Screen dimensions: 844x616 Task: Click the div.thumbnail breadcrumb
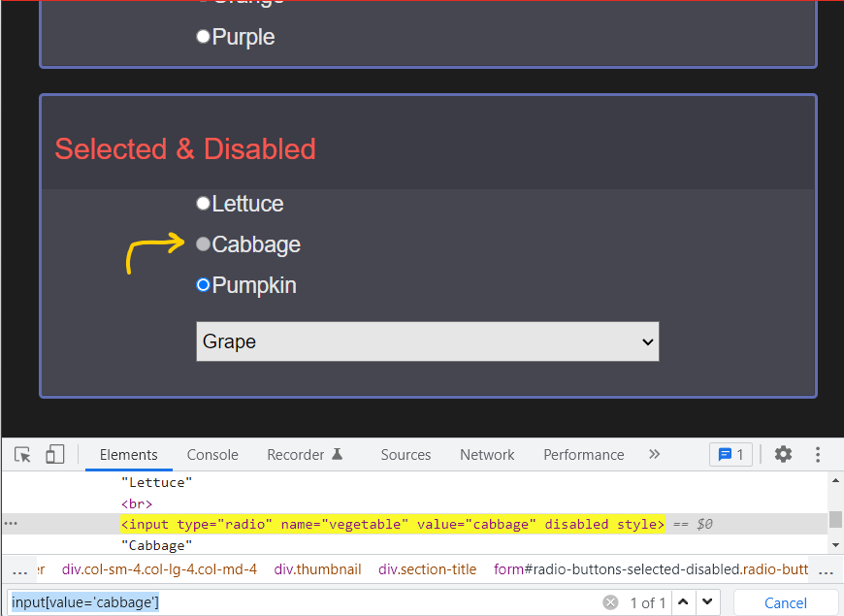coord(317,569)
